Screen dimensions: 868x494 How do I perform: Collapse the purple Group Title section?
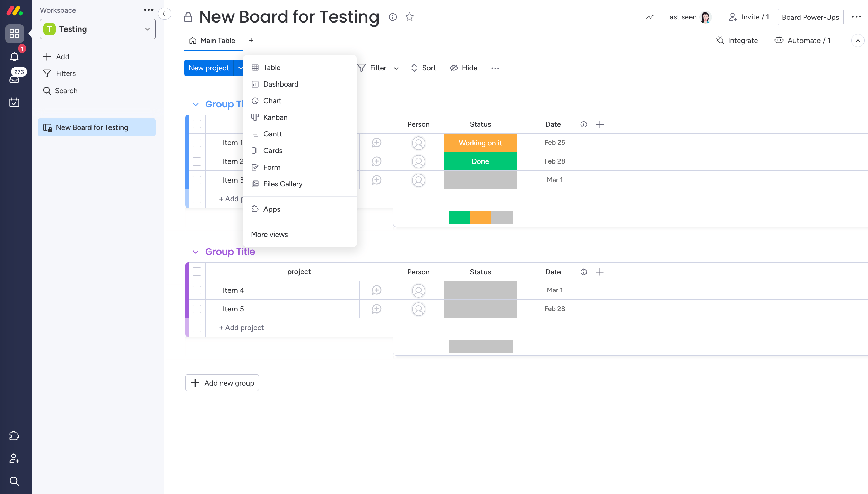(x=196, y=252)
